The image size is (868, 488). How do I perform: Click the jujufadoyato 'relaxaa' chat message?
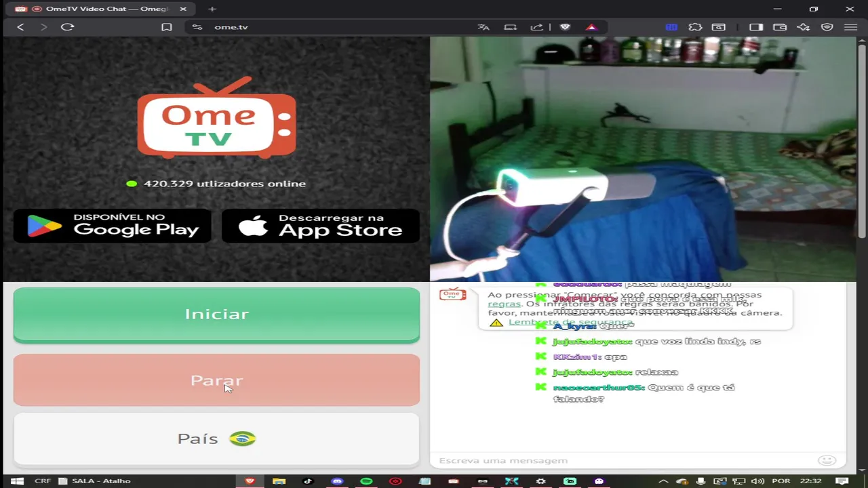tap(616, 372)
